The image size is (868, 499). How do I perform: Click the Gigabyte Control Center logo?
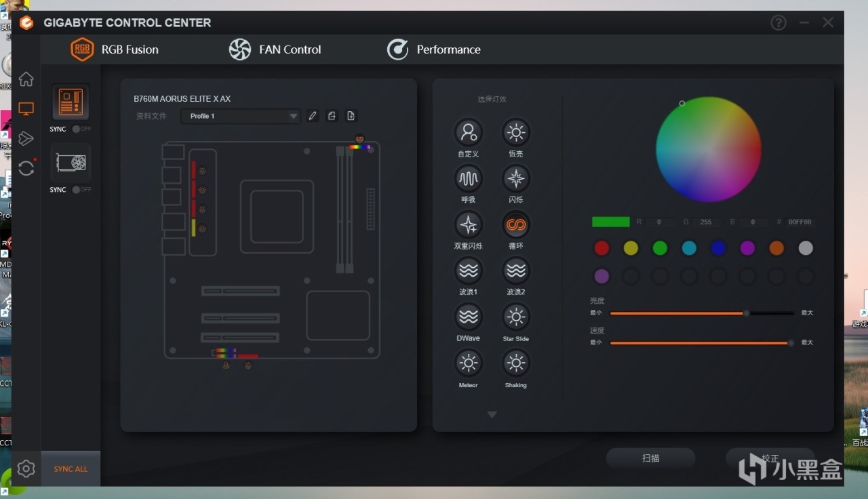[26, 23]
